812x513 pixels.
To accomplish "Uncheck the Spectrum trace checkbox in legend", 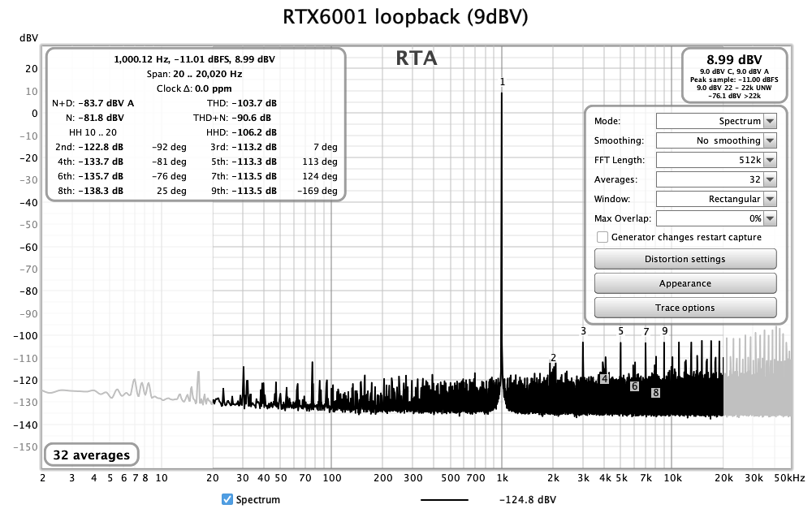I will [227, 499].
